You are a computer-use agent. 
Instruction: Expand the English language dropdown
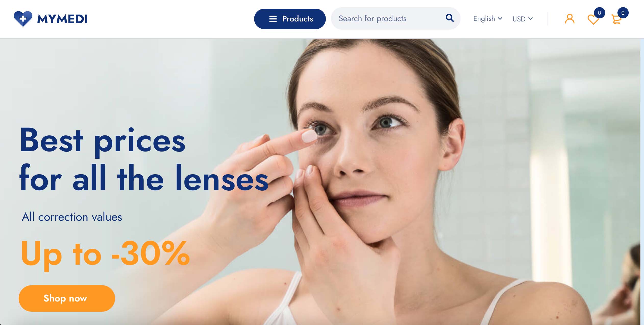488,19
